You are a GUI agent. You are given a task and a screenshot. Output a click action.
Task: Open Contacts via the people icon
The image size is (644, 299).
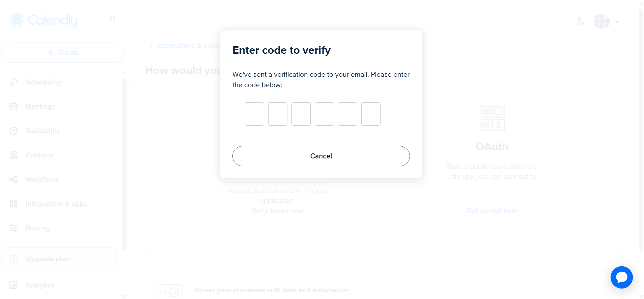click(x=13, y=155)
